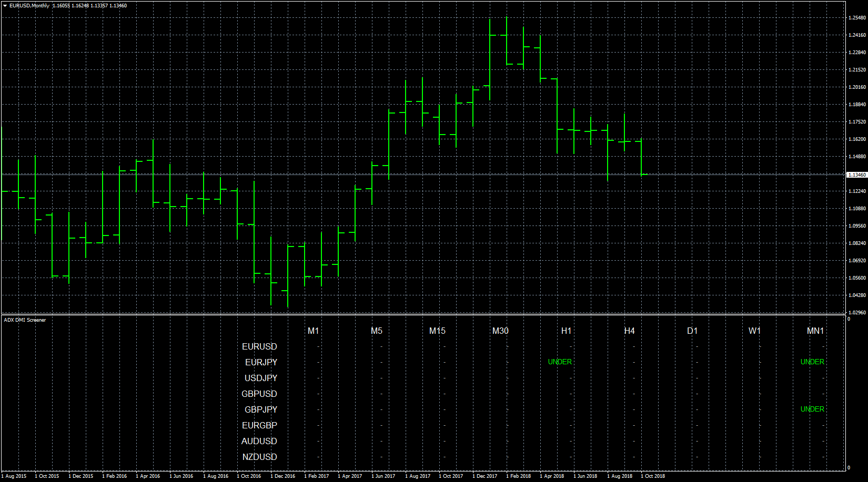Click the 1 Apr 2017 date label

pyautogui.click(x=350, y=476)
